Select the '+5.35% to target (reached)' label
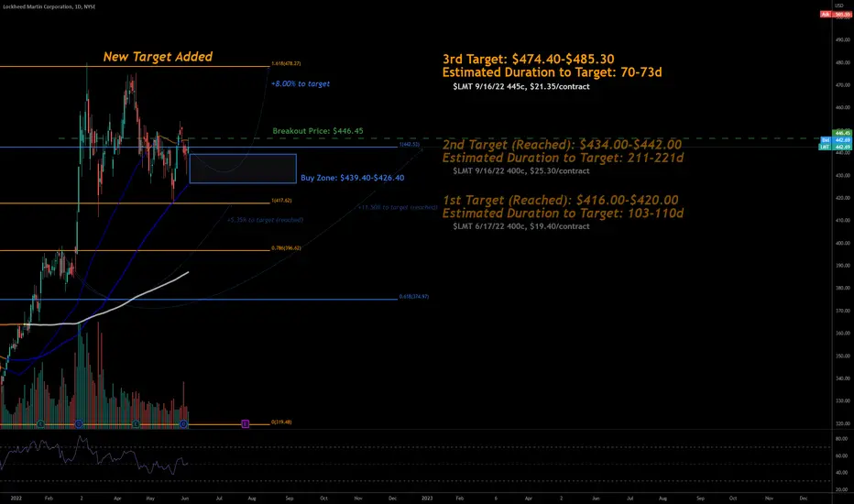854x504 pixels. click(x=265, y=220)
